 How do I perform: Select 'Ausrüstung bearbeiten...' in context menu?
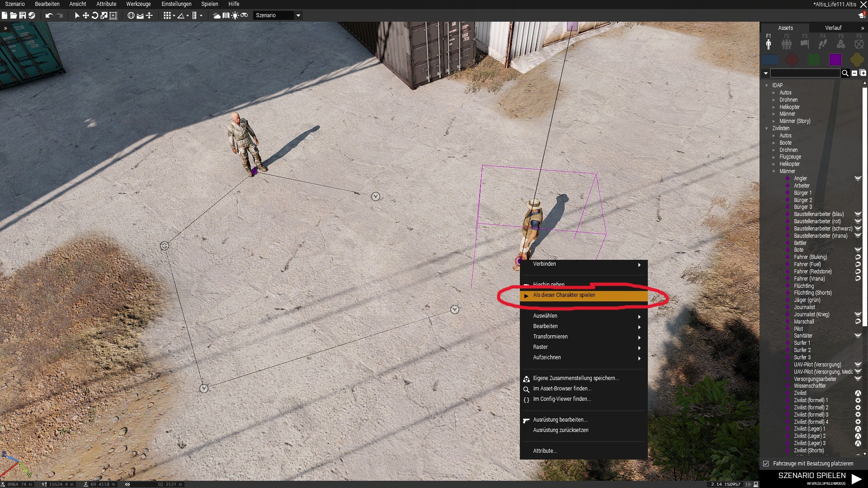[x=584, y=420]
